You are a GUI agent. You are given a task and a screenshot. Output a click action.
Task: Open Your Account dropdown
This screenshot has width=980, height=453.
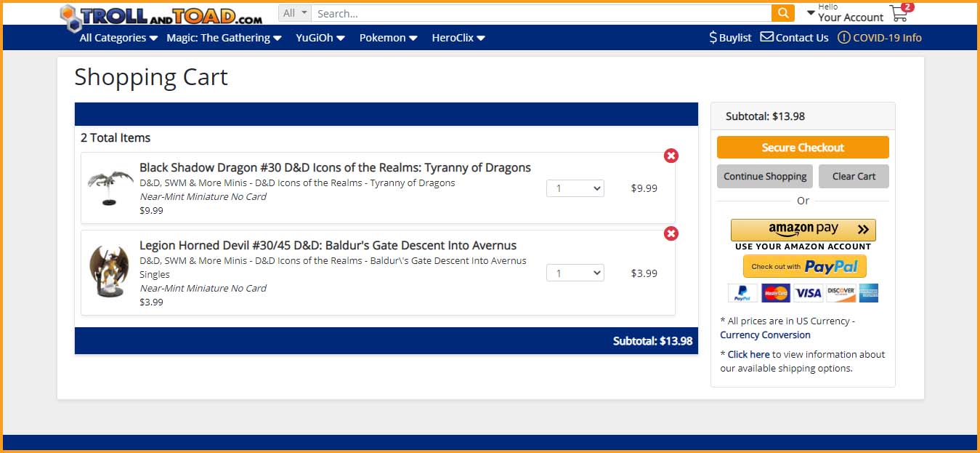(846, 13)
